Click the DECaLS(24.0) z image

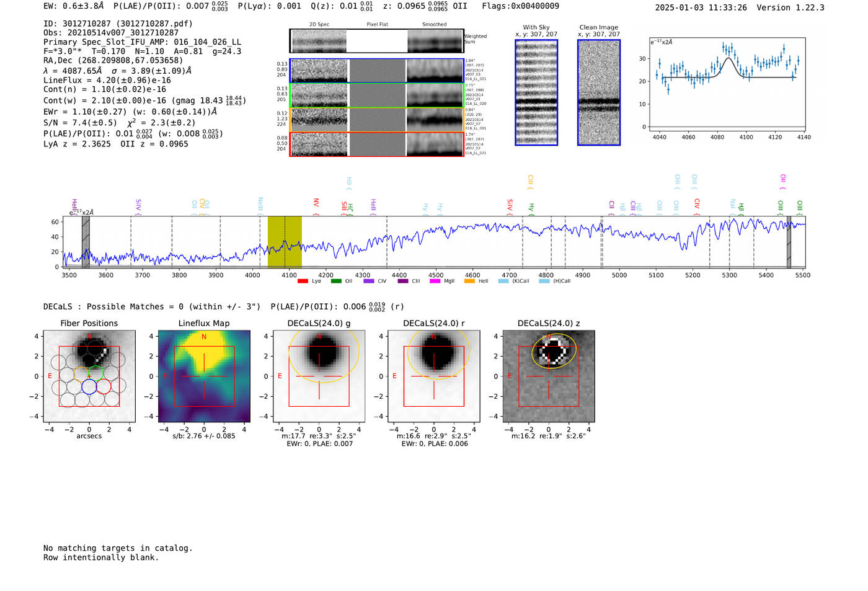click(549, 376)
